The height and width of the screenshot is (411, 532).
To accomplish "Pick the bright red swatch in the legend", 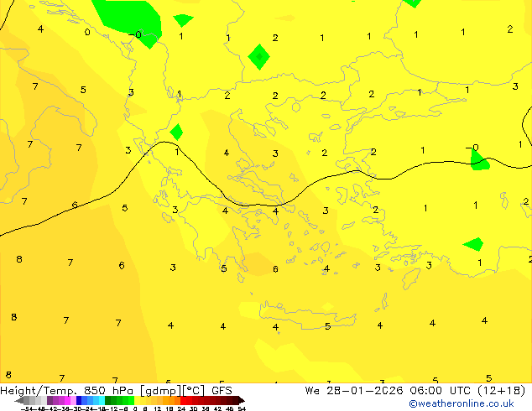I will coord(183,401).
